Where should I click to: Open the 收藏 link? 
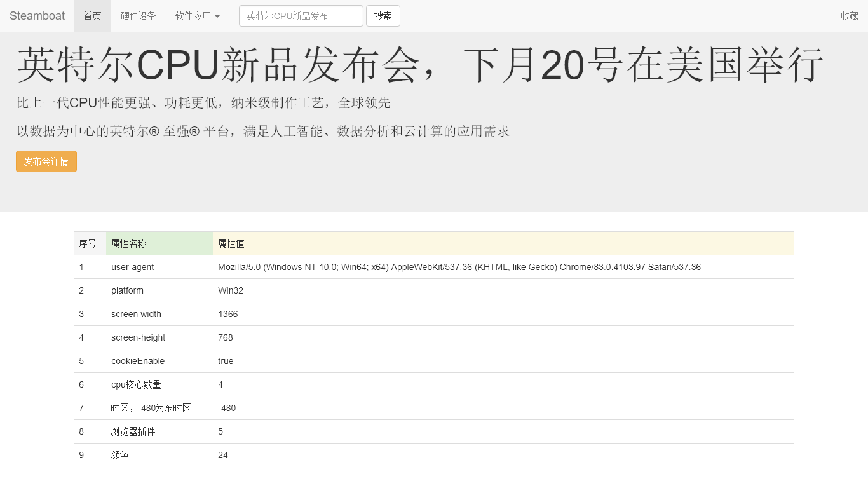(x=850, y=16)
